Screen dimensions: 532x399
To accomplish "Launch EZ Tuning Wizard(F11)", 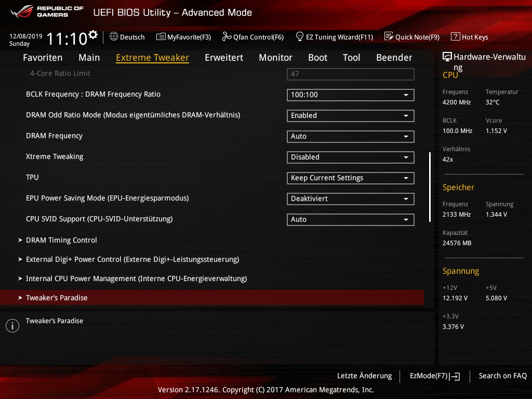I will (334, 37).
